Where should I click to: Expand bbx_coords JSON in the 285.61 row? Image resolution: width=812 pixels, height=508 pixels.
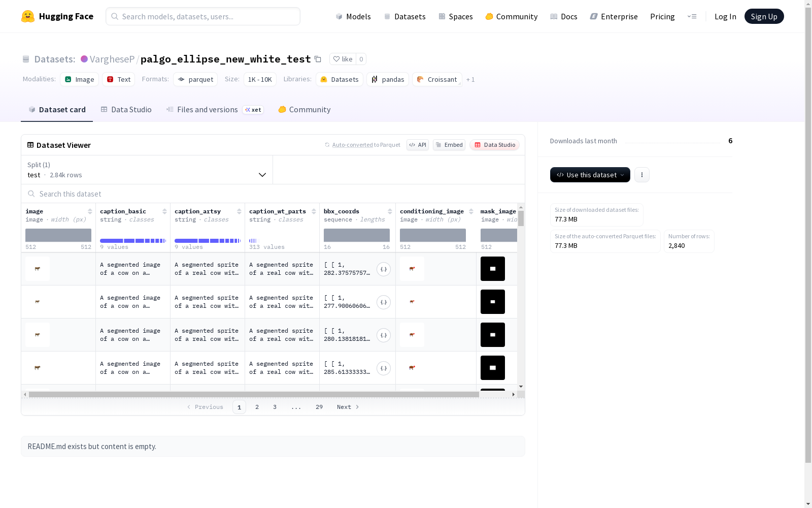(x=384, y=368)
